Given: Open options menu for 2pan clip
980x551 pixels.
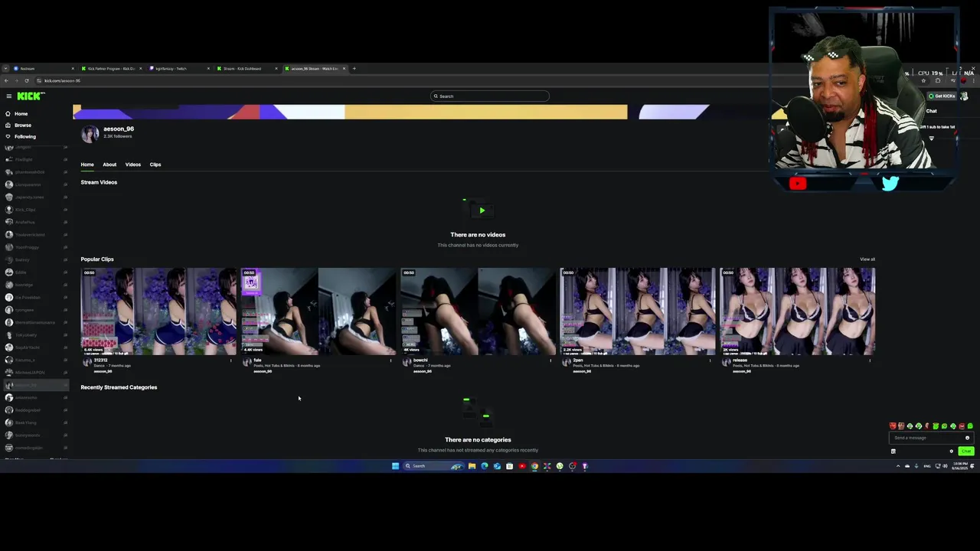Looking at the screenshot, I should tap(710, 360).
